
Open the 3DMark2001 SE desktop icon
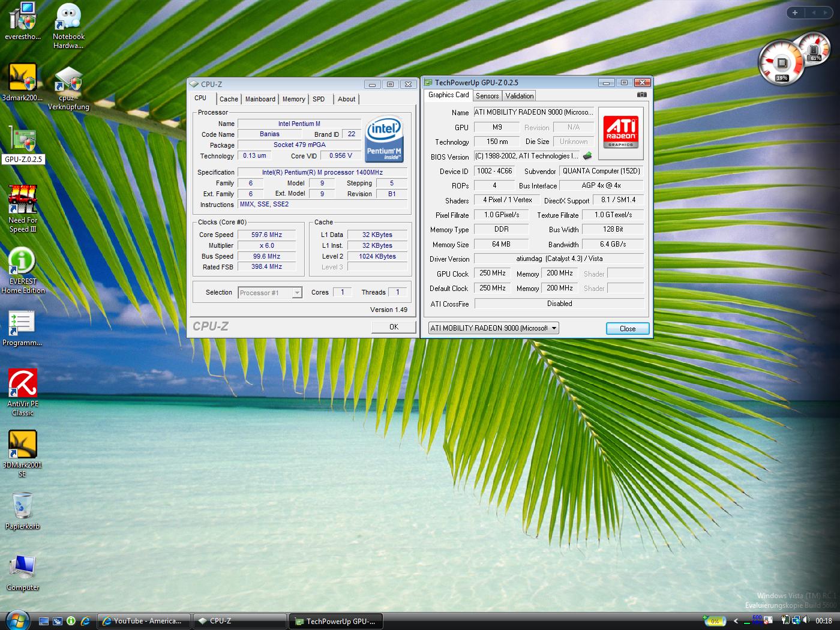(x=23, y=445)
